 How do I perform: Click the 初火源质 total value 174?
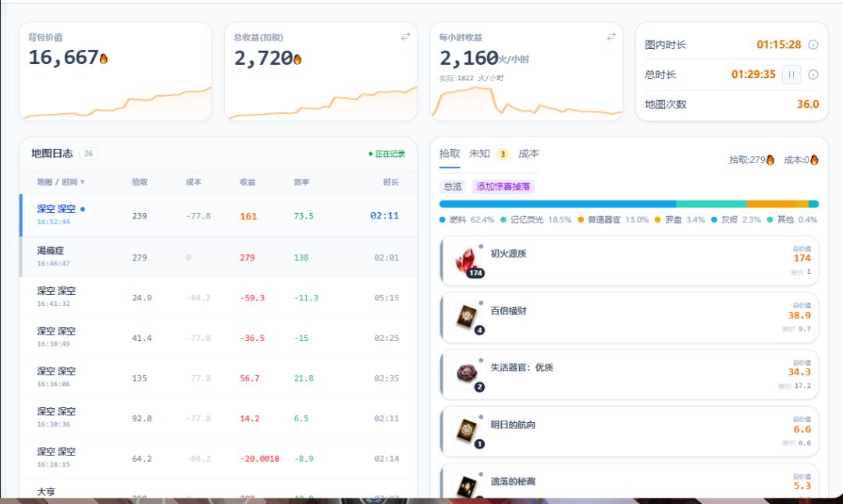point(802,258)
